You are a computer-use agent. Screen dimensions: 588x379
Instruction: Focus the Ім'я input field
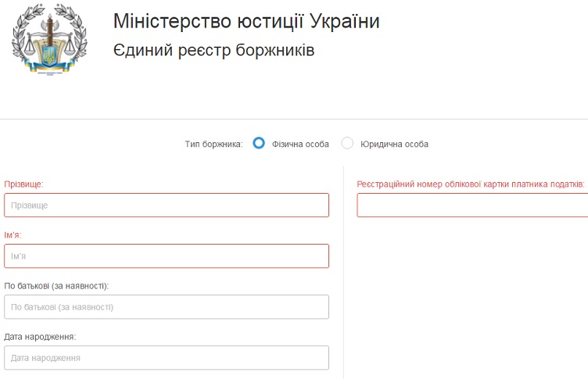point(167,256)
